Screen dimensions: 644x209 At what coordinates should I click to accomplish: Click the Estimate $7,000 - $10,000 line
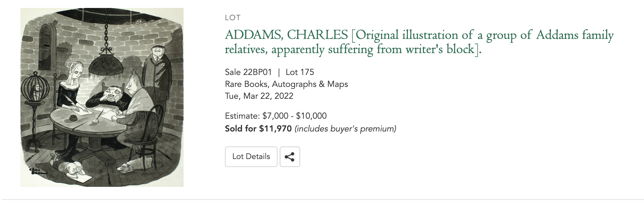tap(275, 116)
